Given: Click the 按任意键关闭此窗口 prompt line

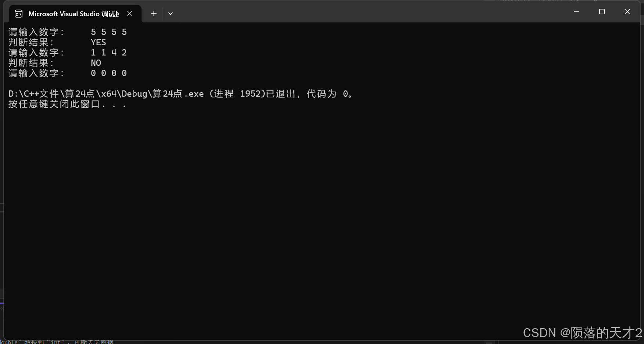Looking at the screenshot, I should [x=67, y=104].
